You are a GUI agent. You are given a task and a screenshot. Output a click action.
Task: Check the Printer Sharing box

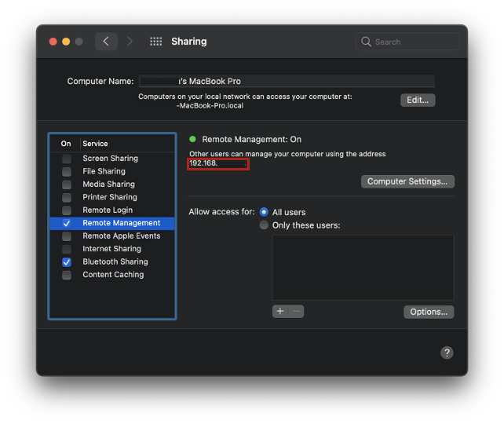[x=67, y=197]
